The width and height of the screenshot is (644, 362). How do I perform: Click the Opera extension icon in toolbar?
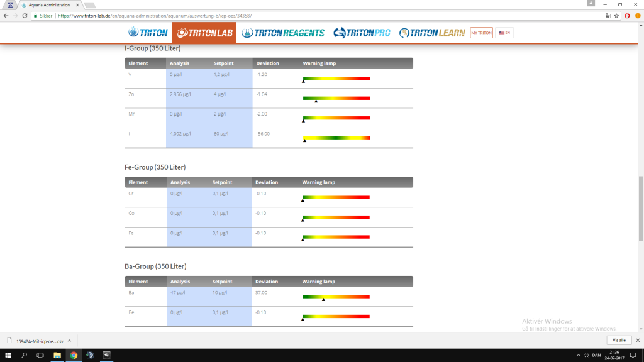pyautogui.click(x=627, y=16)
